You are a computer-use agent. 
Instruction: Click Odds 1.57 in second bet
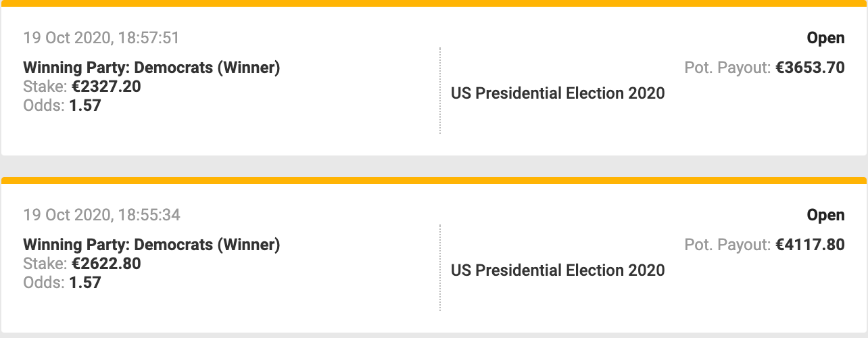point(62,283)
